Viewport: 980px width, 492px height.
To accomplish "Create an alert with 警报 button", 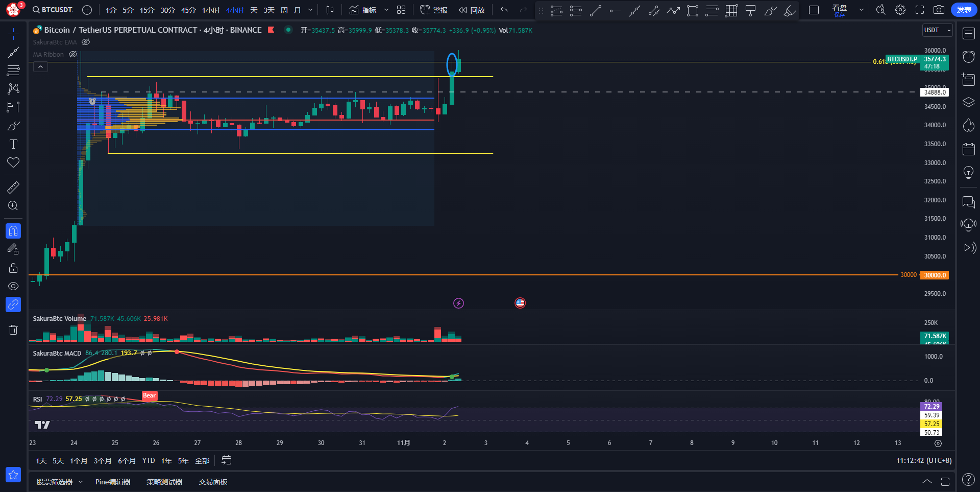I will pyautogui.click(x=433, y=10).
